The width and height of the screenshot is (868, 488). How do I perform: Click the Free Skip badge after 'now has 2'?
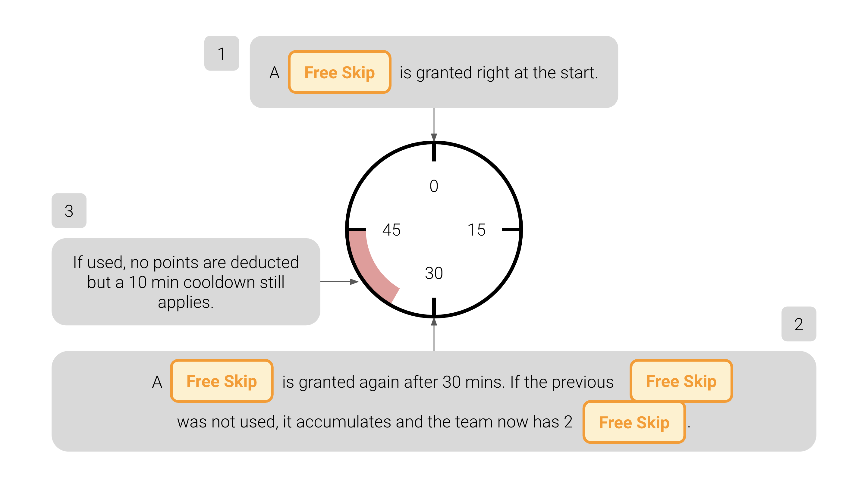pyautogui.click(x=634, y=422)
